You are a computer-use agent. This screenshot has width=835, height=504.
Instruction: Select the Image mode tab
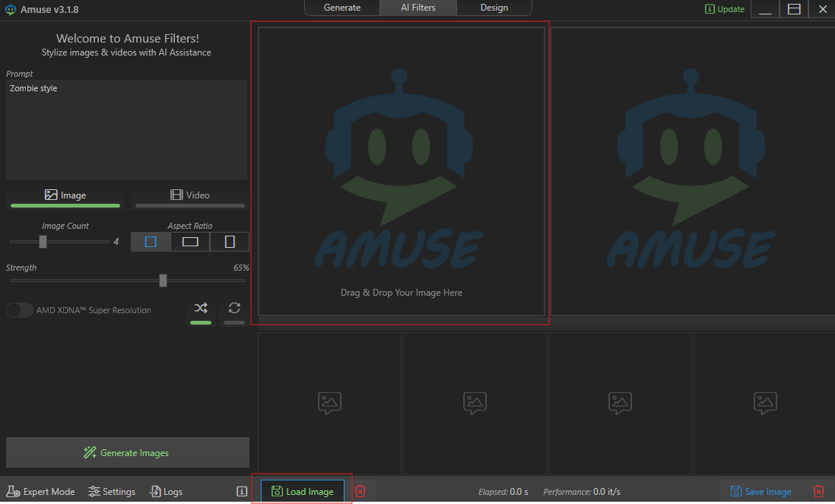coord(65,196)
